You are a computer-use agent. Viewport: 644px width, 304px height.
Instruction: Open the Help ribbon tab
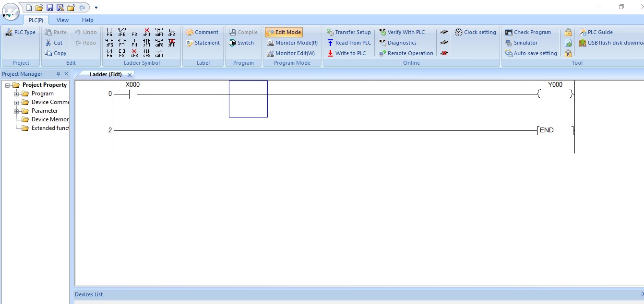coord(88,20)
